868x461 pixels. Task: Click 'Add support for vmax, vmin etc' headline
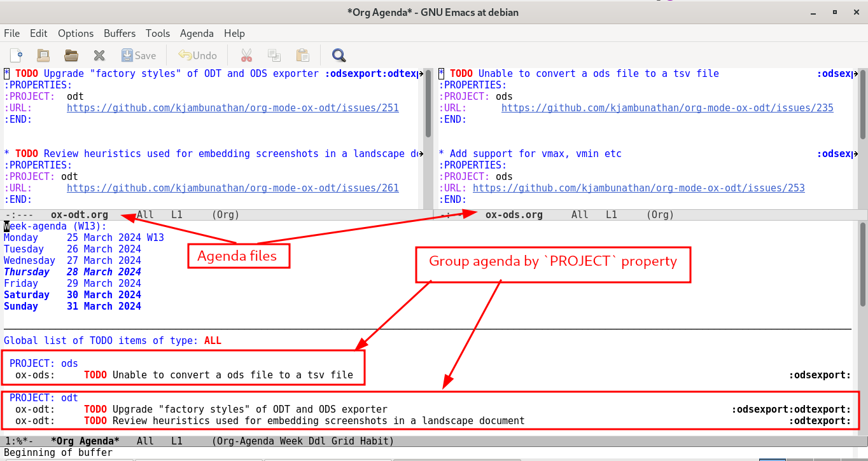[x=536, y=154]
